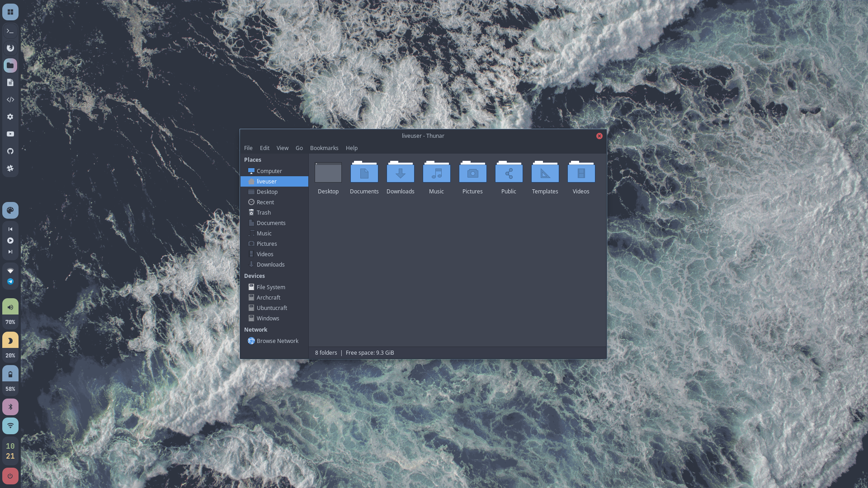Click Trash in Places sidebar
Screen dimensions: 868x488
pyautogui.click(x=264, y=213)
